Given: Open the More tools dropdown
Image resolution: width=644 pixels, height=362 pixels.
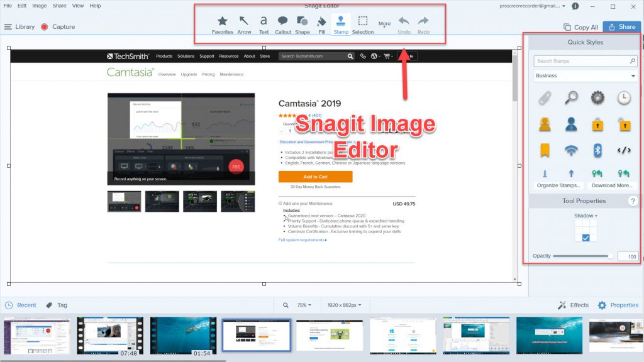Looking at the screenshot, I should point(384,25).
